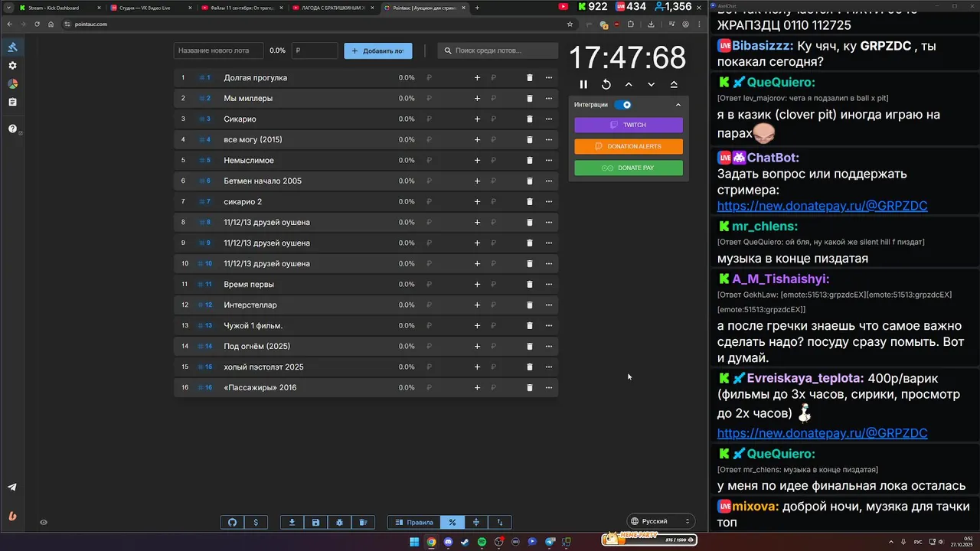Image resolution: width=980 pixels, height=551 pixels.
Task: Open donatepay link in Evreiskaya_teplota's message
Action: (822, 433)
